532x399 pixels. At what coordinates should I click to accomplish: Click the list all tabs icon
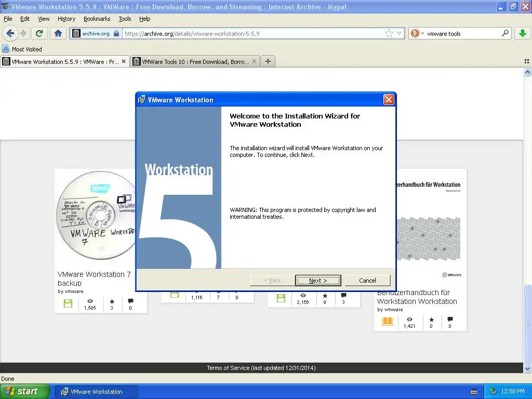coord(527,61)
